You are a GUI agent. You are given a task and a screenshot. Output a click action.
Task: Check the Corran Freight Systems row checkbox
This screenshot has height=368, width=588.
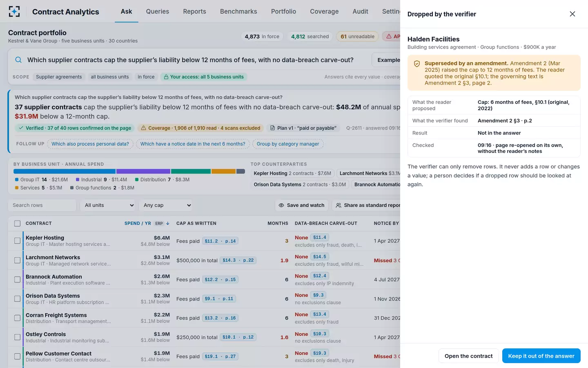click(x=17, y=318)
